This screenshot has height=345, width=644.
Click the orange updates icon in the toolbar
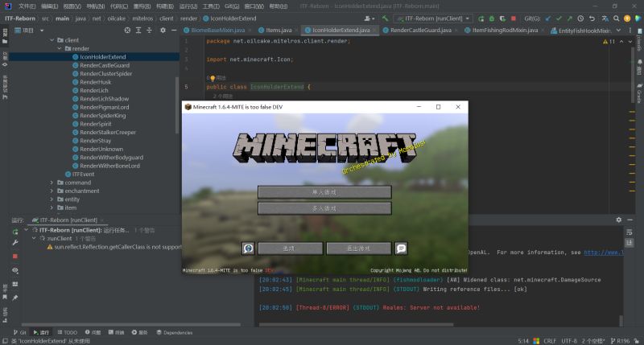click(x=627, y=18)
